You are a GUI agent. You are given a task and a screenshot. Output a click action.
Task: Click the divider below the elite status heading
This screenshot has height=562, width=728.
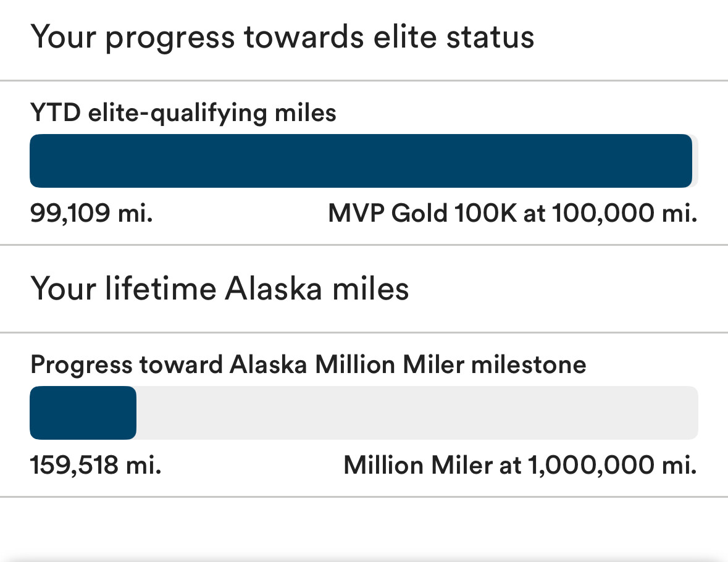pyautogui.click(x=364, y=80)
